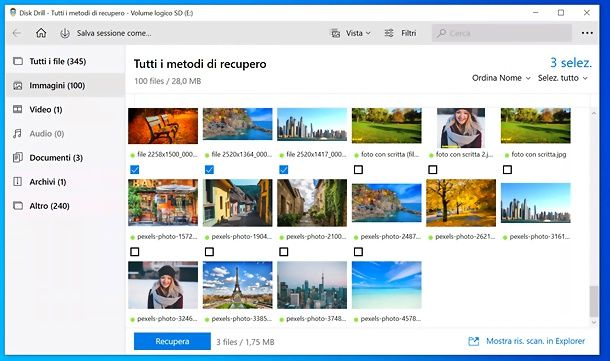Screen dimensions: 610x361
Task: Click the Video film icon
Action: 18,109
